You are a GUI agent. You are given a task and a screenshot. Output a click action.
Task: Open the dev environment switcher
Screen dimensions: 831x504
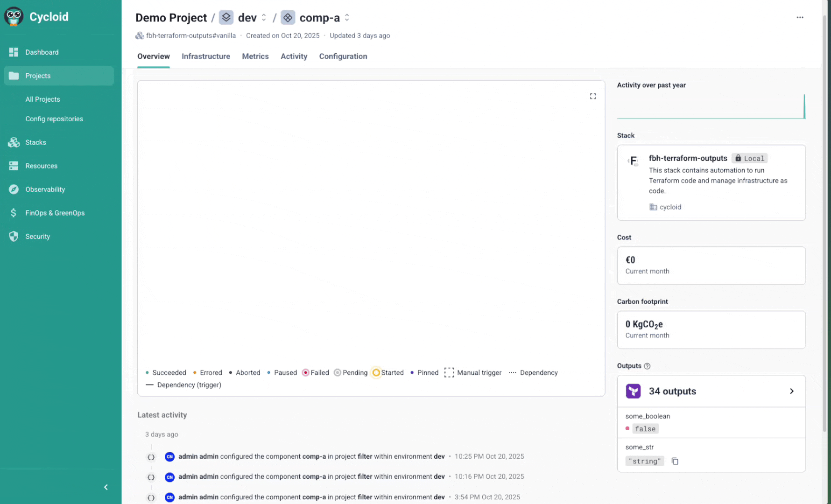[264, 18]
